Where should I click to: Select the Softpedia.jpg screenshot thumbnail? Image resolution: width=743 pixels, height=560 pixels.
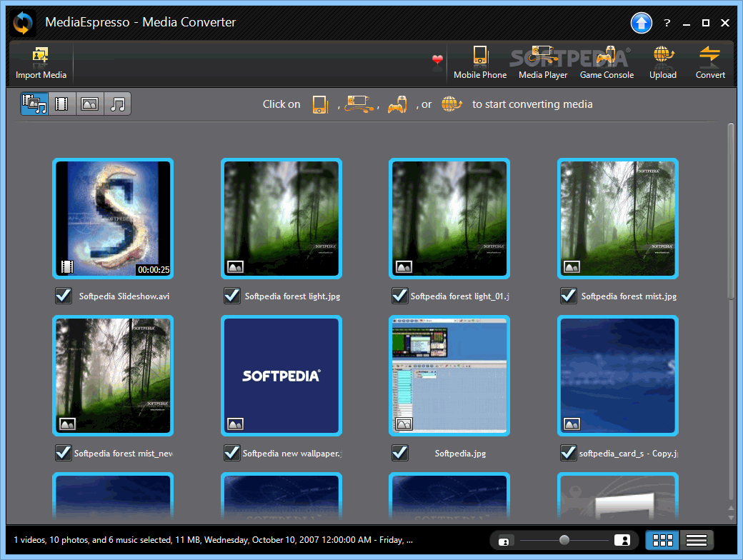point(449,376)
